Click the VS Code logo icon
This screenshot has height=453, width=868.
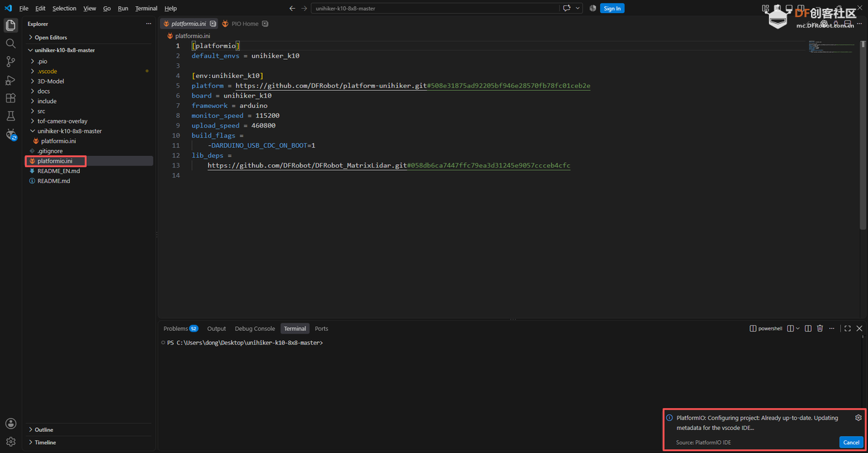(x=8, y=8)
